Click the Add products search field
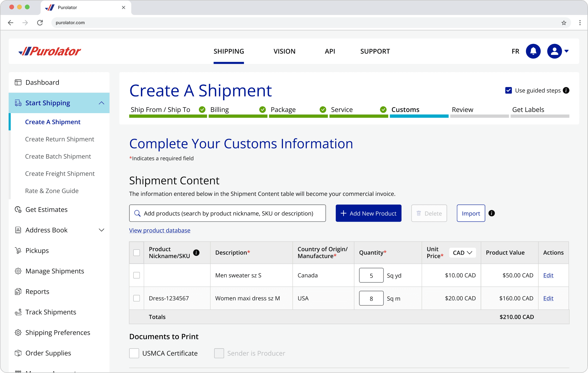 coord(228,213)
